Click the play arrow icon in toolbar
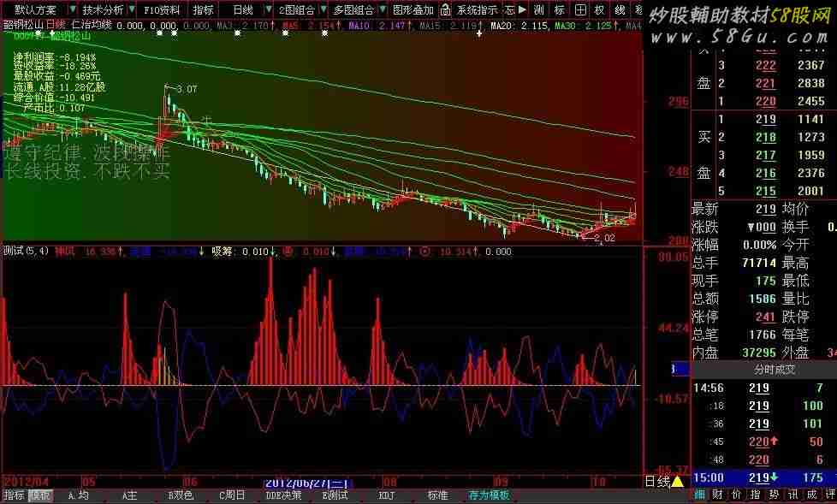The image size is (837, 504). tap(522, 9)
